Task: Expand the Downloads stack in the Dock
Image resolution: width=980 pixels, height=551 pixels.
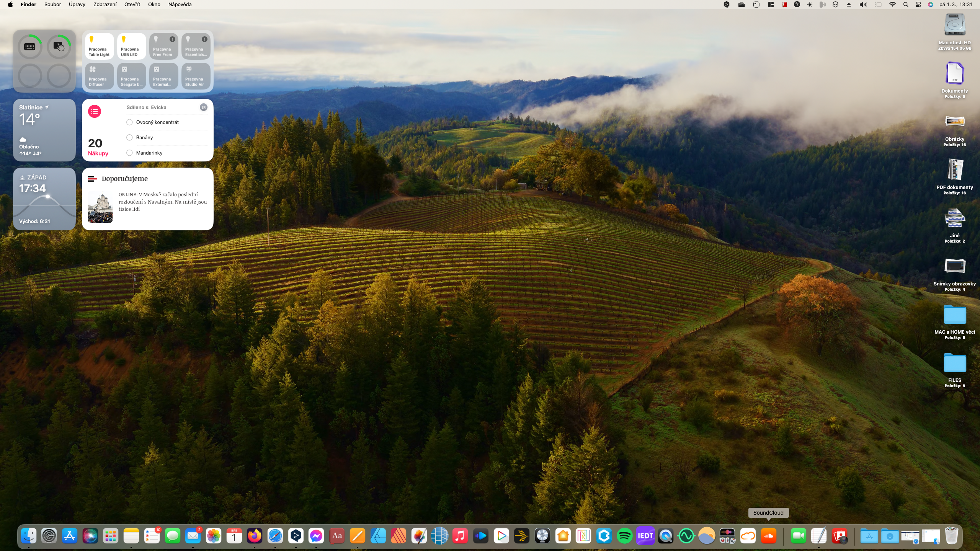Action: (890, 536)
